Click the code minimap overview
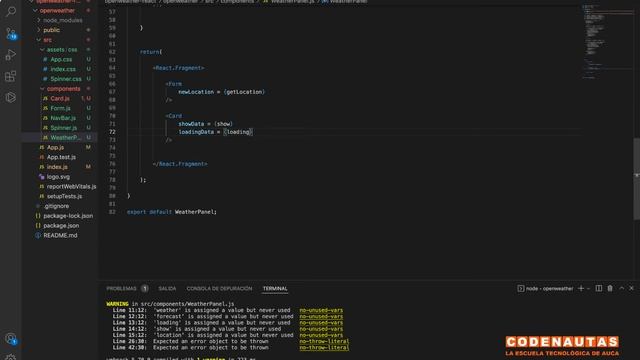The height and width of the screenshot is (360, 640). (x=607, y=41)
